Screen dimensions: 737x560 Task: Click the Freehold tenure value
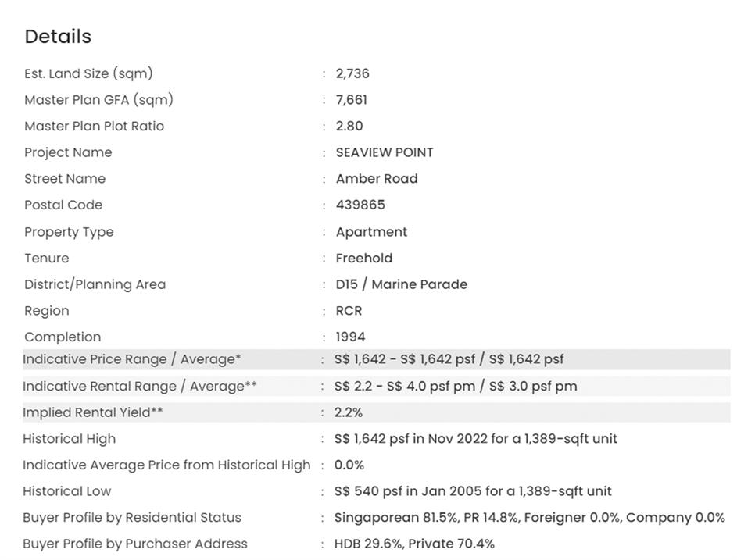coord(364,258)
